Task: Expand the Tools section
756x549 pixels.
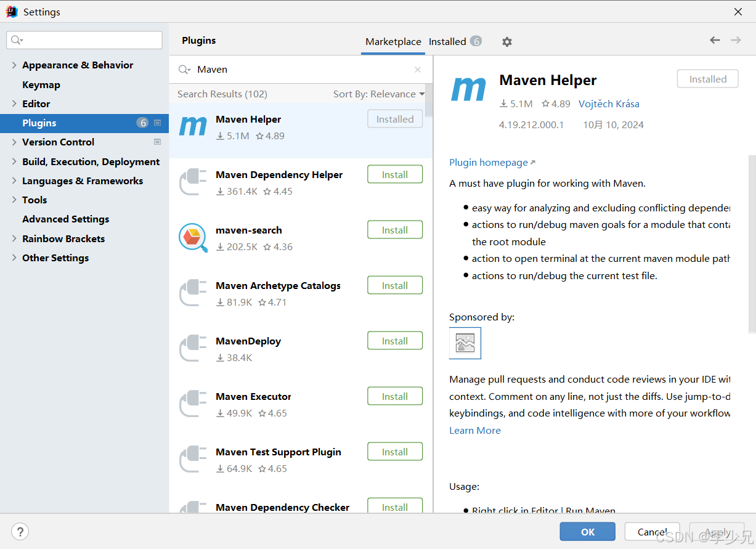Action: (14, 200)
